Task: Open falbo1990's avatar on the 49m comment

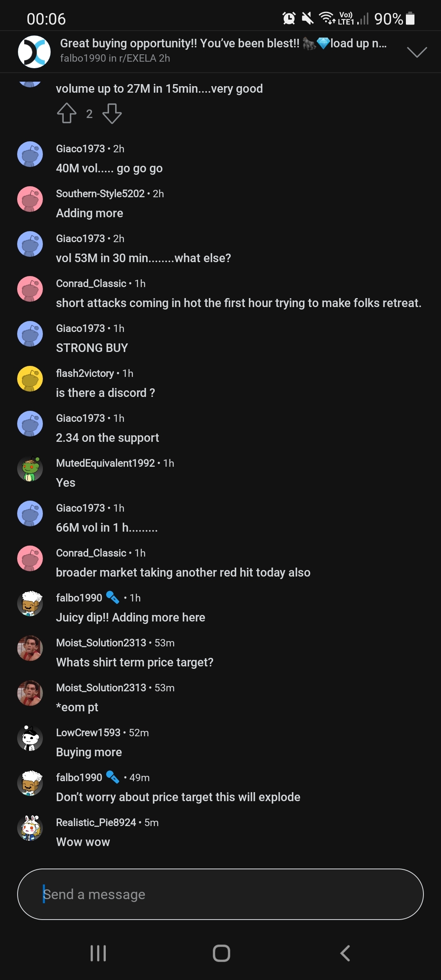Action: [x=30, y=783]
